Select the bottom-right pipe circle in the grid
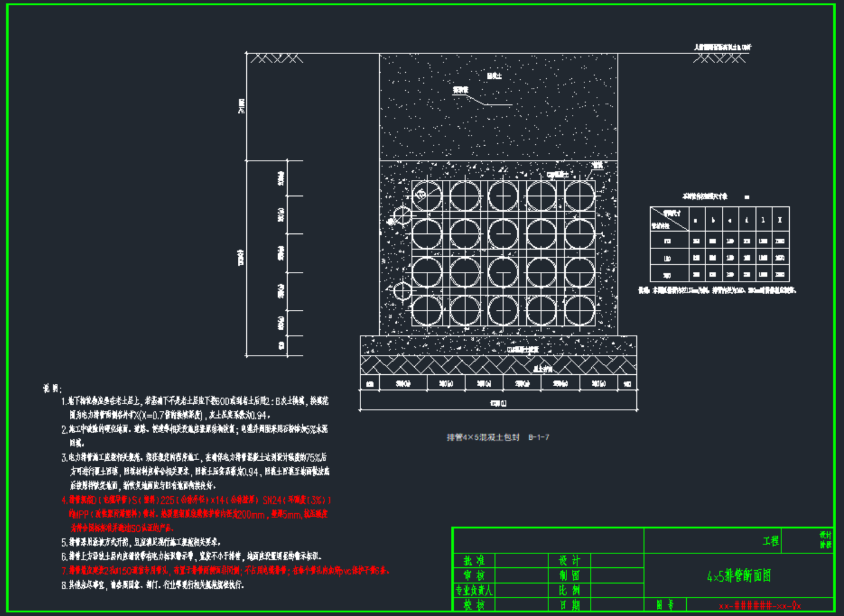This screenshot has width=844, height=616. (580, 310)
